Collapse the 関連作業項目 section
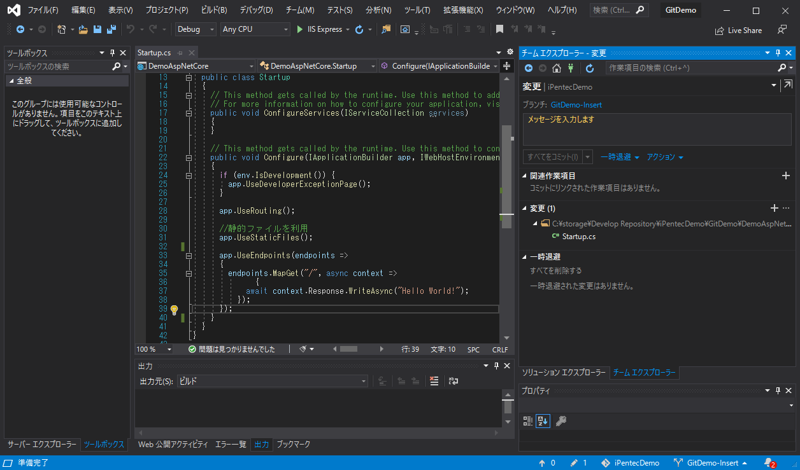Image resolution: width=800 pixels, height=470 pixels. (524, 176)
